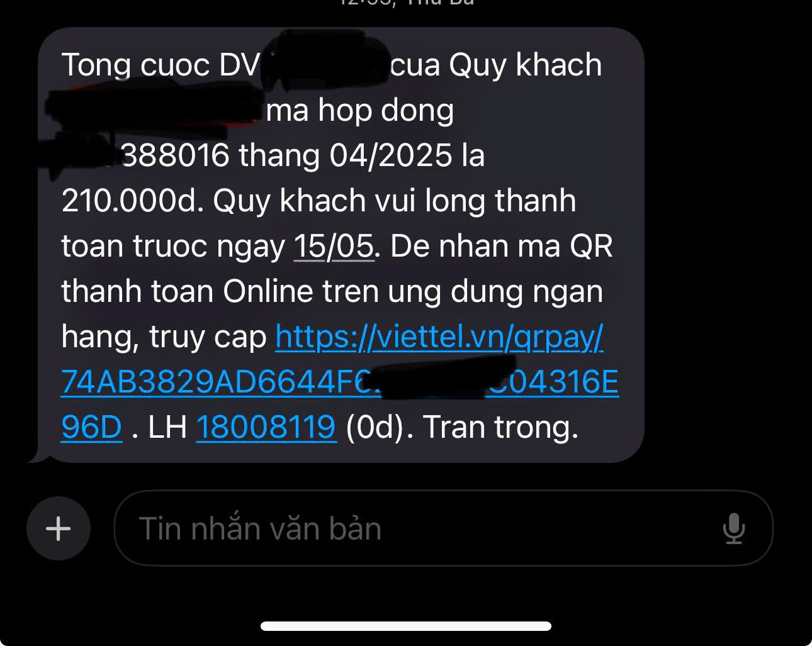Open the https://viettel.vn/qrpay/ link
Image resolution: width=812 pixels, height=646 pixels.
click(x=439, y=337)
